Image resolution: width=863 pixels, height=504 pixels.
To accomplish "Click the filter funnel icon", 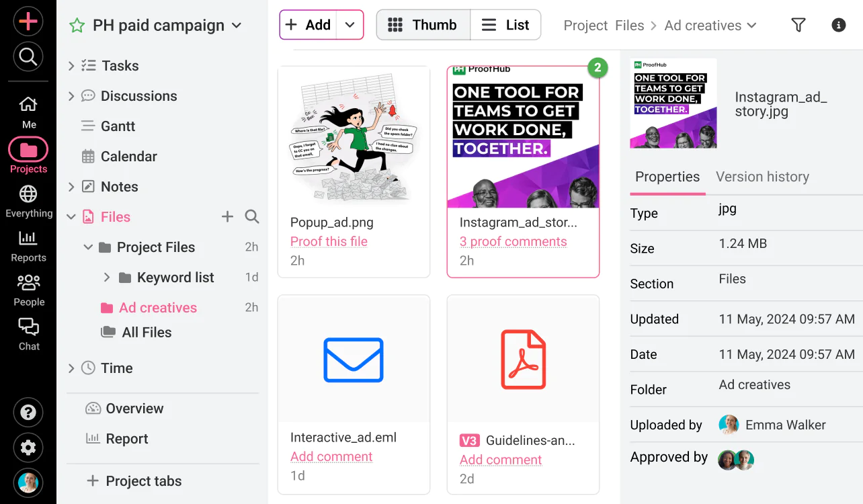I will click(798, 26).
